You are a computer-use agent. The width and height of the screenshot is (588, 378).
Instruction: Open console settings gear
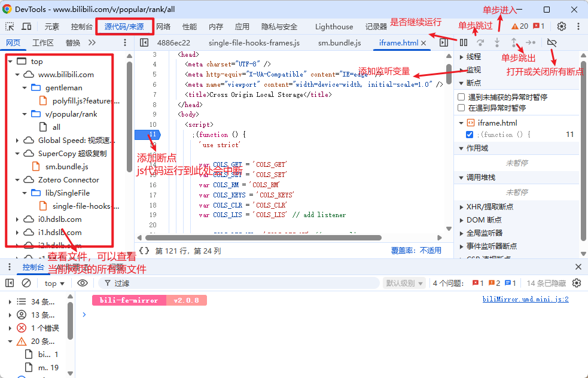pos(577,283)
